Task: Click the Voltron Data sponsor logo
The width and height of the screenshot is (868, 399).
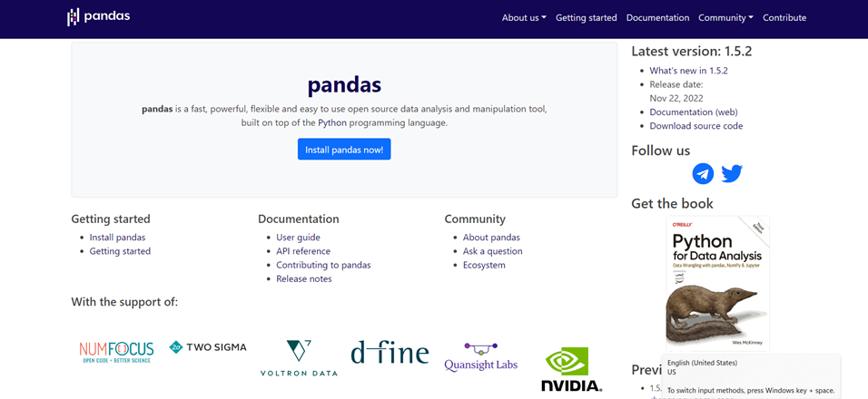Action: 299,358
